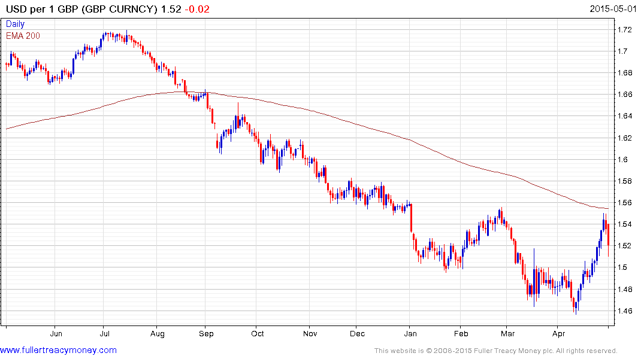Click the '1.66' price axis label
Viewport: 644px width, 359px height.
pyautogui.click(x=625, y=95)
